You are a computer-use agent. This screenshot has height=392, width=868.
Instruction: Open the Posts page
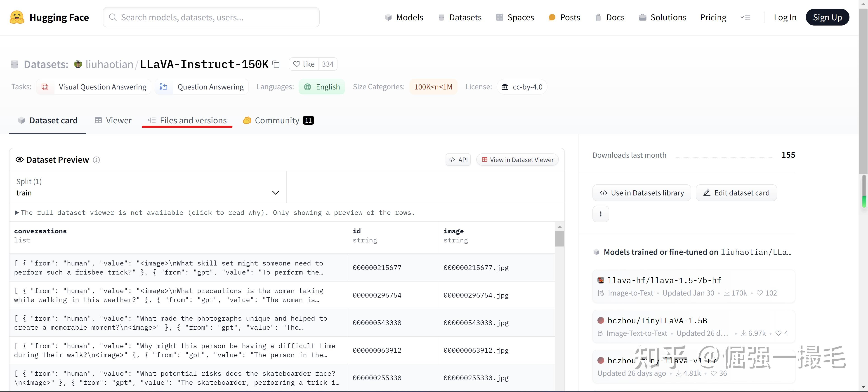pyautogui.click(x=564, y=17)
